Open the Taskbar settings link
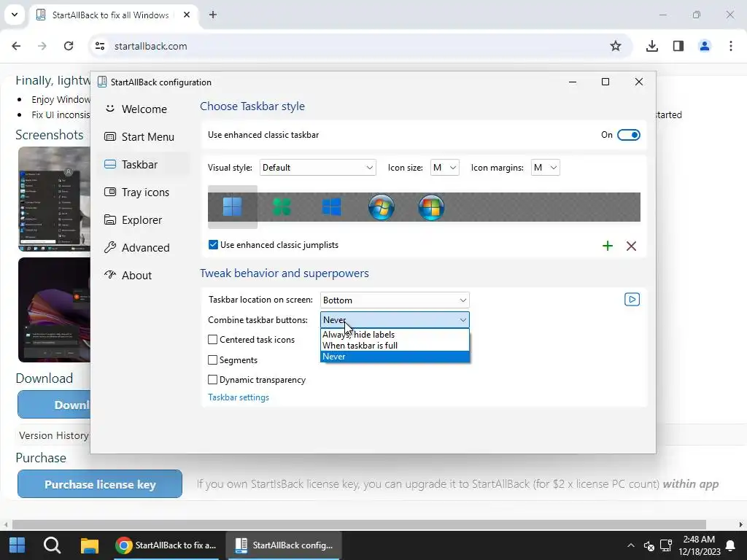747x560 pixels. (239, 397)
